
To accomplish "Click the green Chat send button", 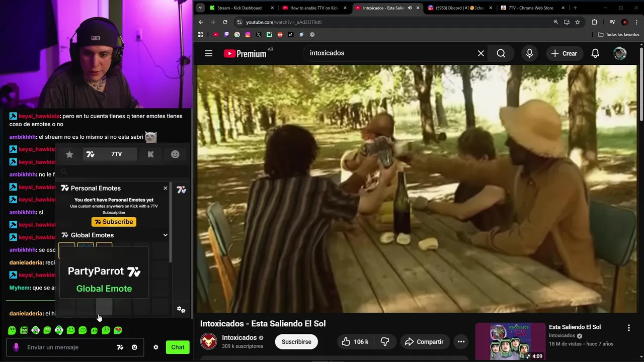I will pyautogui.click(x=178, y=347).
